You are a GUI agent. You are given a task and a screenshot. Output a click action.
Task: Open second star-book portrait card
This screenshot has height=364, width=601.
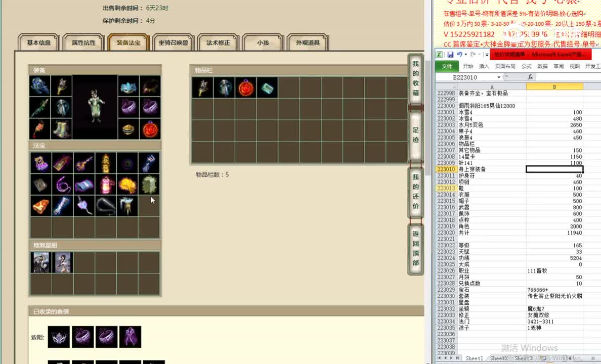pos(62,262)
